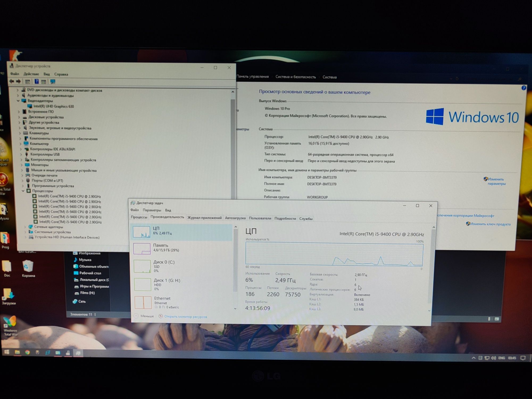Expand the Клавиатуры node
532x399 pixels.
20,133
